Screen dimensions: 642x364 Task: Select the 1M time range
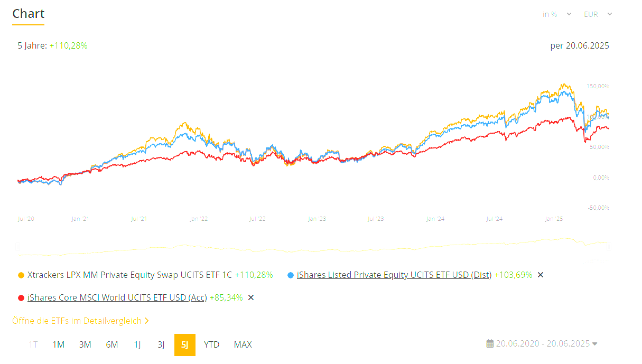(x=58, y=344)
